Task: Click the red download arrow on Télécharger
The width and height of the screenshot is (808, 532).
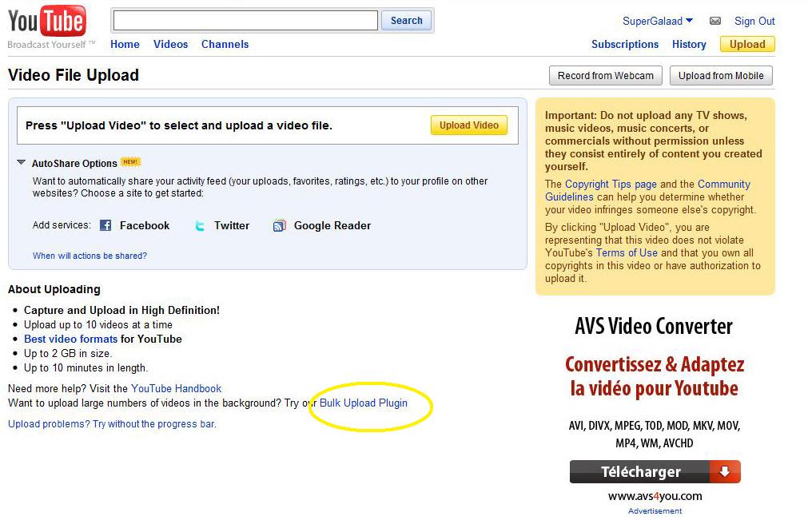Action: [725, 471]
